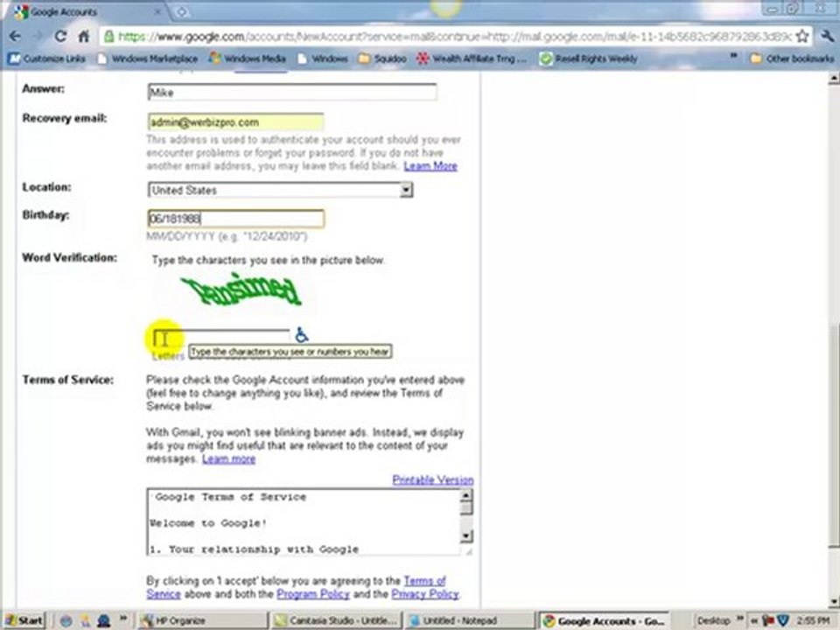Close the Google Accounts tab
Image resolution: width=840 pixels, height=630 pixels.
point(157,11)
